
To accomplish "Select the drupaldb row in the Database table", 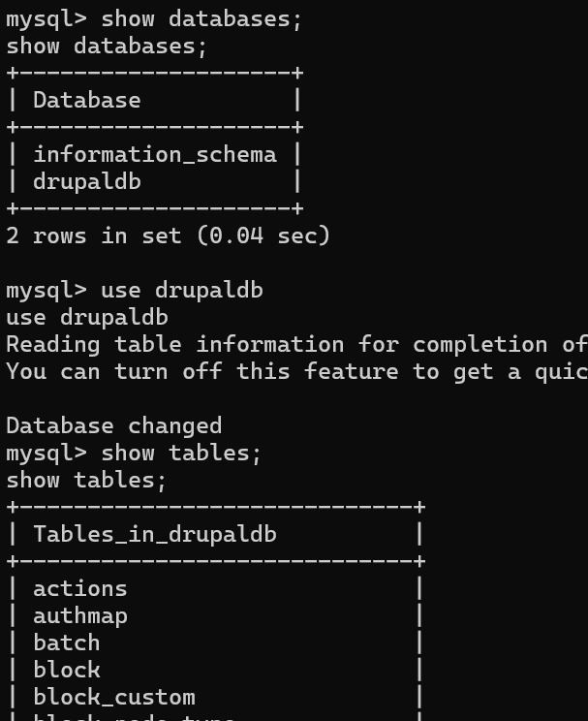I will pos(86,181).
